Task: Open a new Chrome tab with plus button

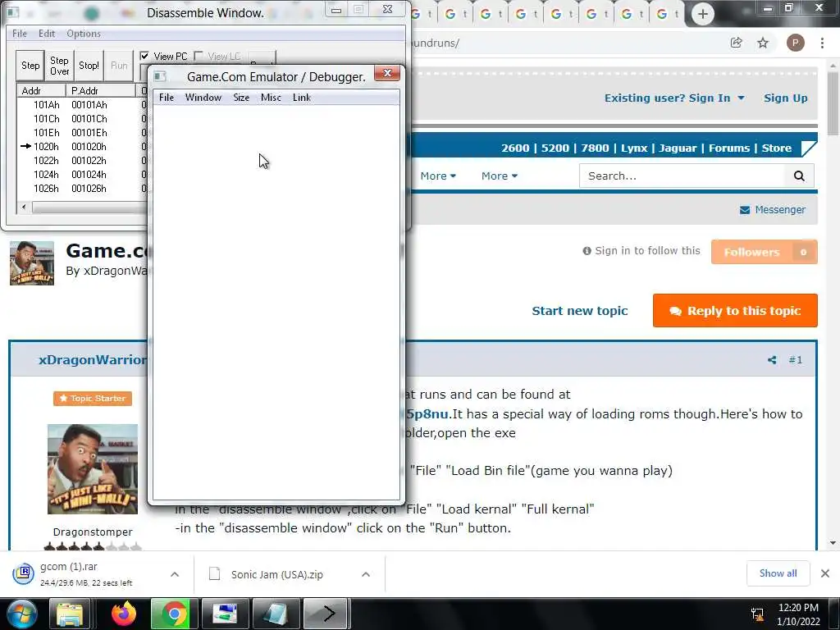Action: point(702,13)
